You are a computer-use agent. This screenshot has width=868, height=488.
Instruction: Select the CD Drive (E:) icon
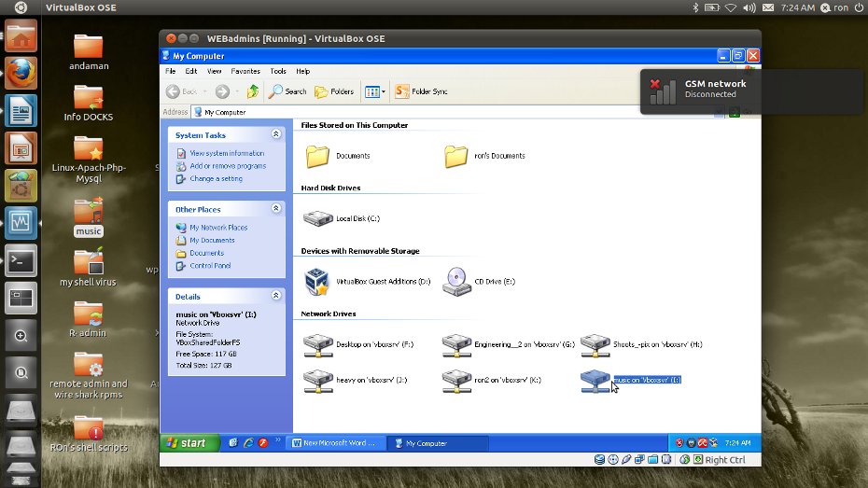(455, 281)
